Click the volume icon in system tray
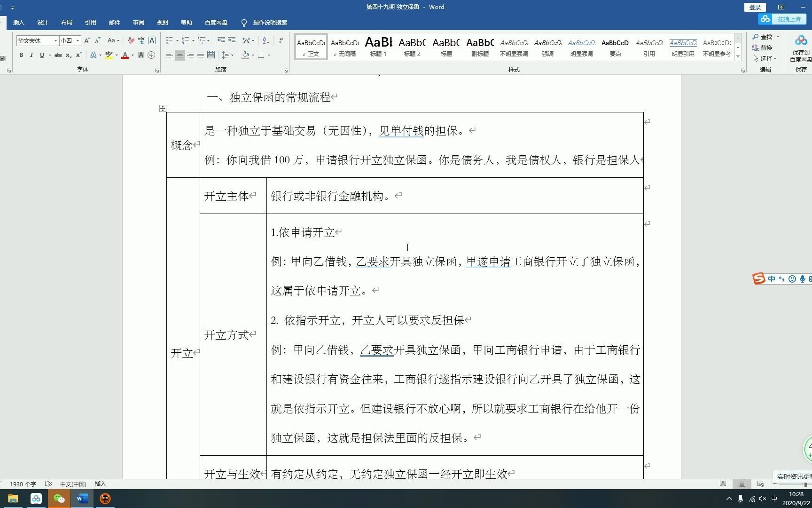The height and width of the screenshot is (508, 812). tap(762, 499)
